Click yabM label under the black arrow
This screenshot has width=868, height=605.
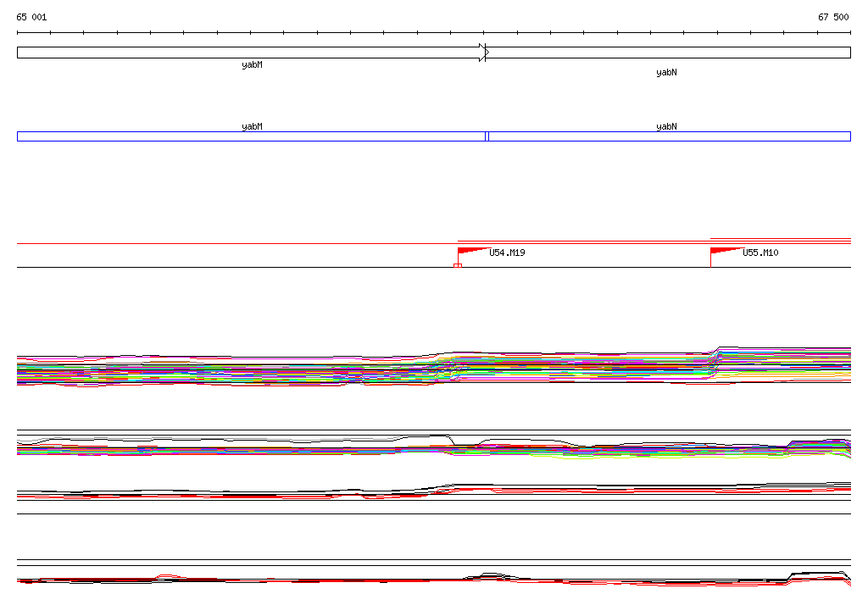tap(252, 65)
